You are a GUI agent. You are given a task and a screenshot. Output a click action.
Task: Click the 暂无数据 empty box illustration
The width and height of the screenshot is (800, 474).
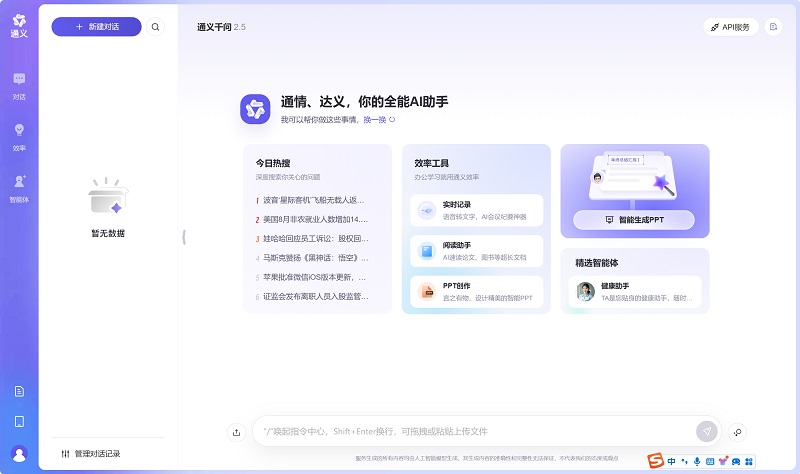point(108,196)
